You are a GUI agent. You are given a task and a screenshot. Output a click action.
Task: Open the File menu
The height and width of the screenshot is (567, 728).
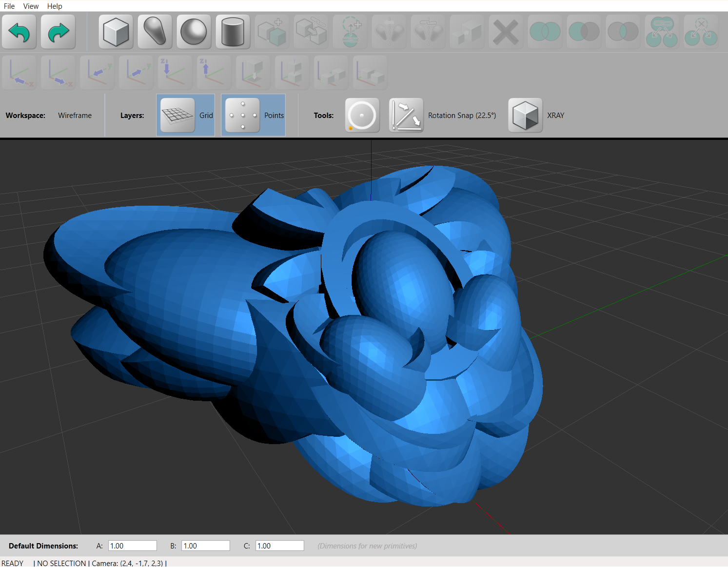(9, 6)
